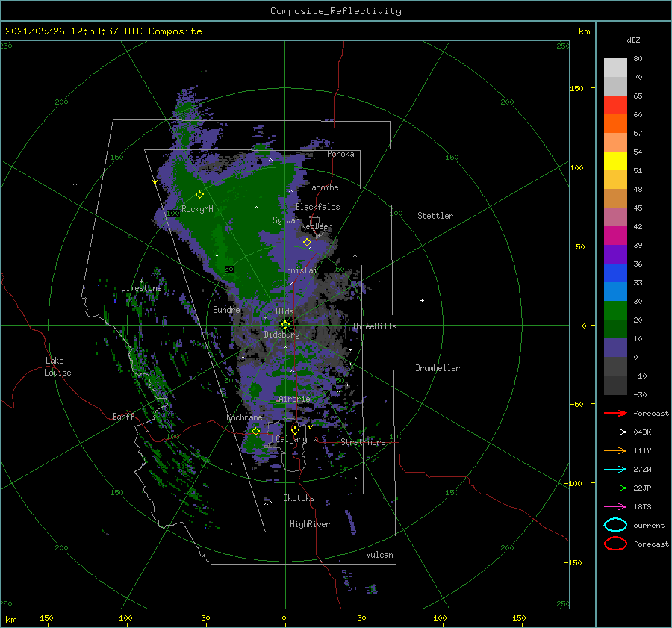This screenshot has width=672, height=628.
Task: Click the Sylvan label on map
Action: (286, 220)
